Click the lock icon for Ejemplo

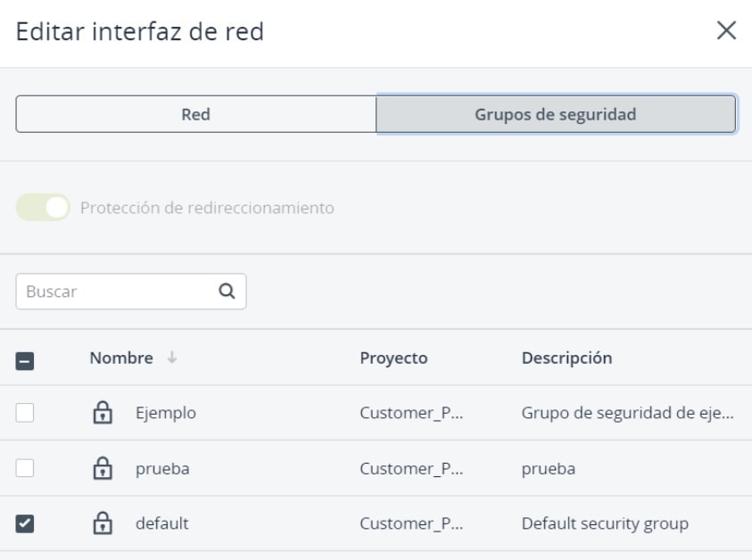103,412
